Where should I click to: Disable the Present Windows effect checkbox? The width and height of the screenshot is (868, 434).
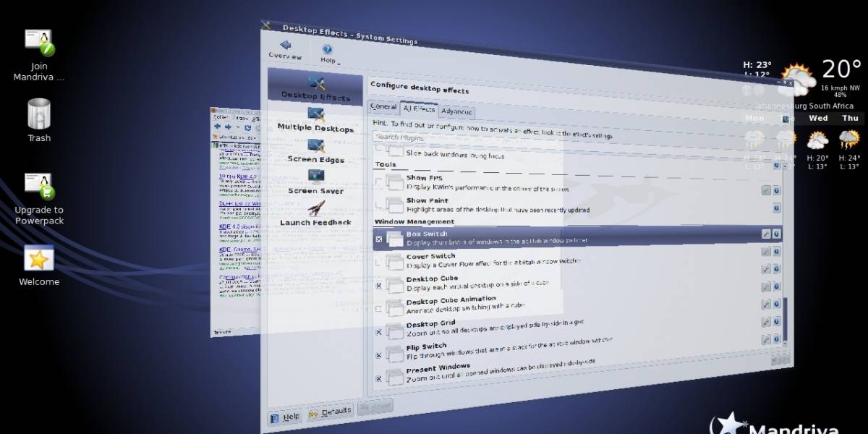378,378
